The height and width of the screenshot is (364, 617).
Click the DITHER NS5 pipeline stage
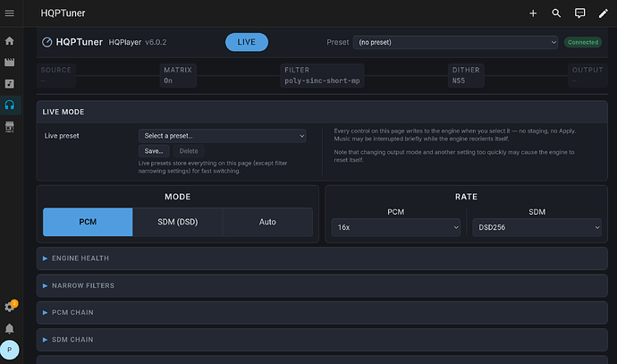coord(466,75)
